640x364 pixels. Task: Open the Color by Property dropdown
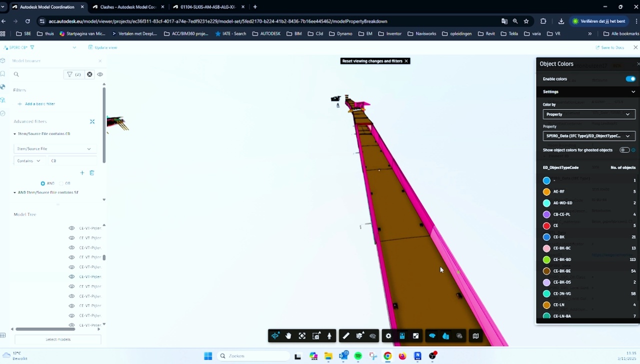pyautogui.click(x=589, y=114)
